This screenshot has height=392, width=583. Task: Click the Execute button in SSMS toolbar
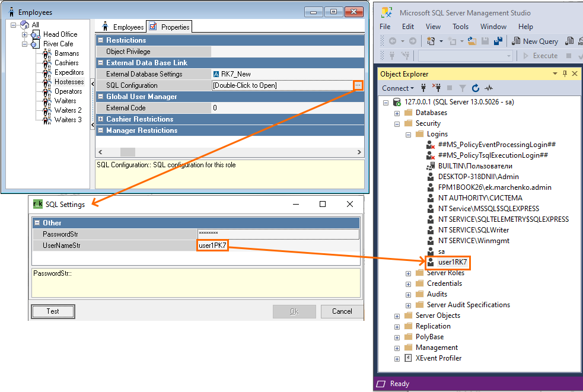click(x=540, y=56)
